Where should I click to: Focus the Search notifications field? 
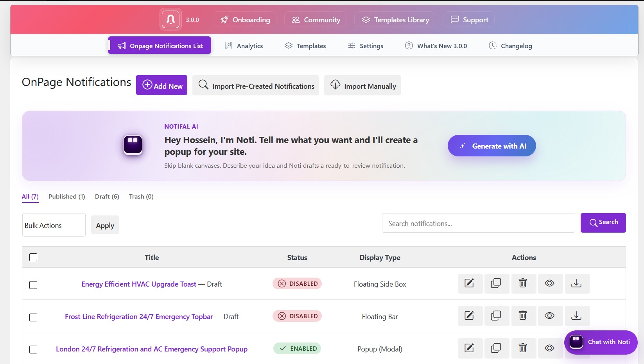tap(479, 223)
